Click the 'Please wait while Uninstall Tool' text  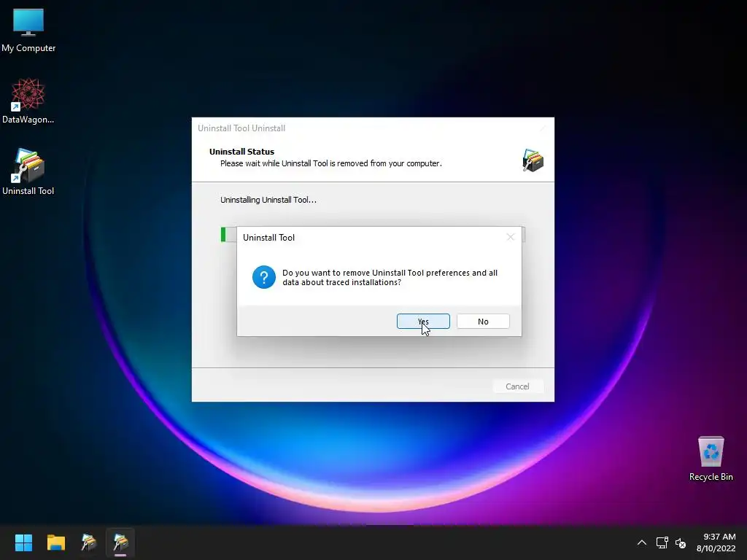coord(331,163)
